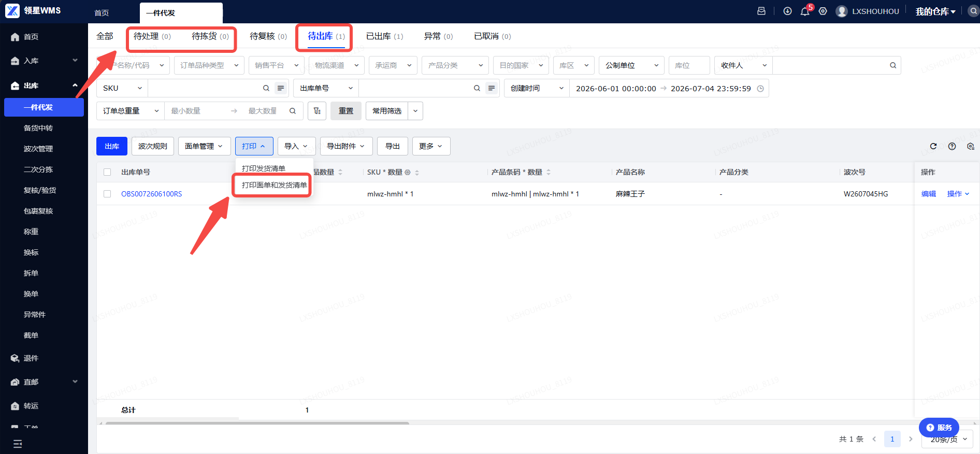Click search icon in SKU field
This screenshot has width=980, height=454.
click(x=266, y=88)
